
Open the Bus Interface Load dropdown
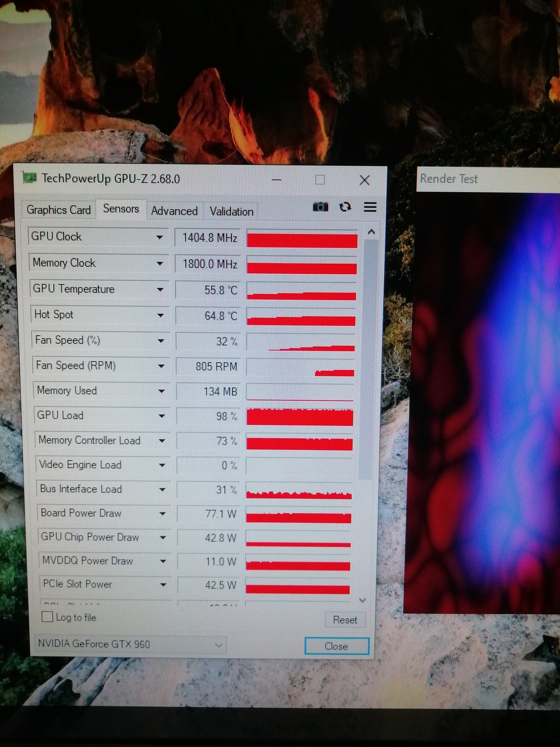pos(163,489)
